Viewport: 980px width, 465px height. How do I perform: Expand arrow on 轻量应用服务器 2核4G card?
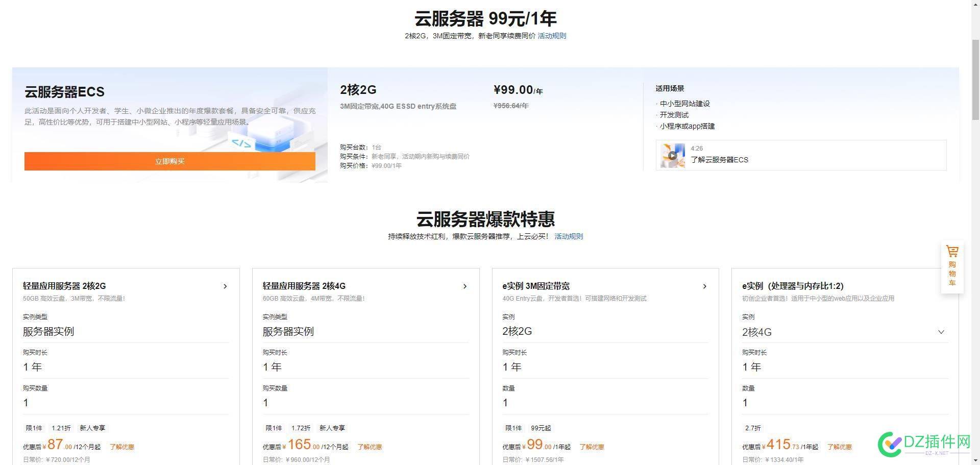click(465, 286)
